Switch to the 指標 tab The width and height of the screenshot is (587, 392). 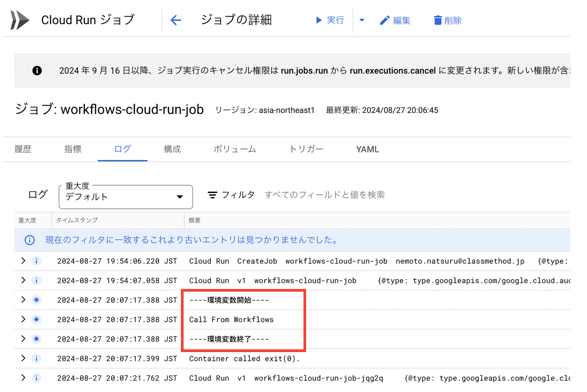(73, 149)
